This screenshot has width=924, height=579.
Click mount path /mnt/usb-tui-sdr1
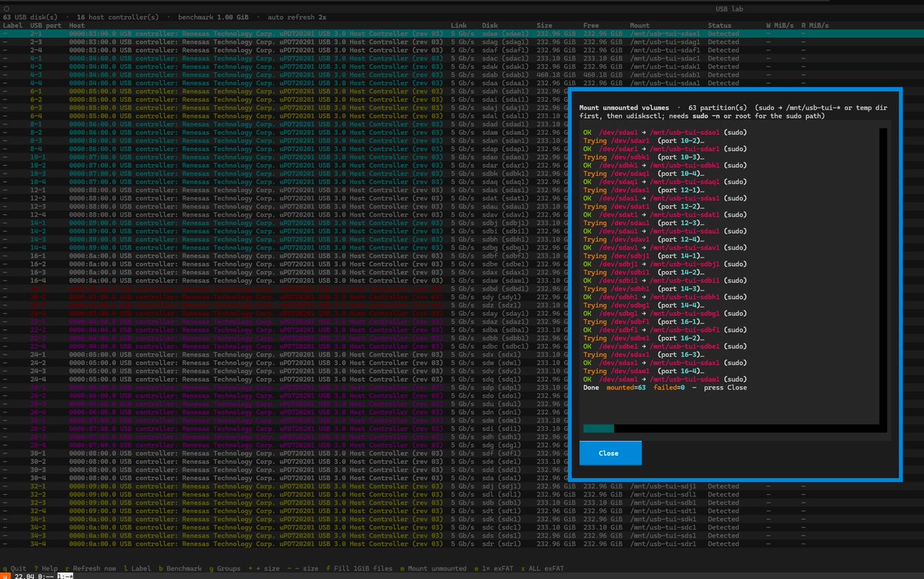[663, 544]
